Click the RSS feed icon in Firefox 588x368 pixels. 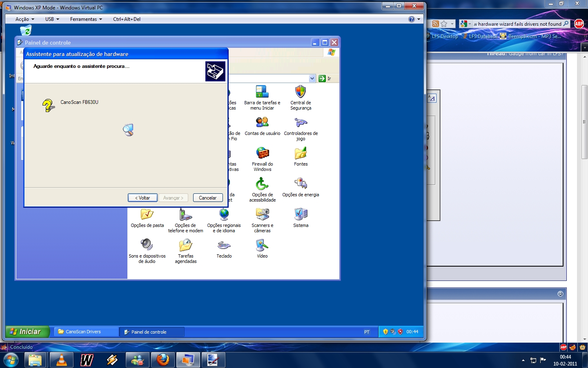pyautogui.click(x=436, y=24)
